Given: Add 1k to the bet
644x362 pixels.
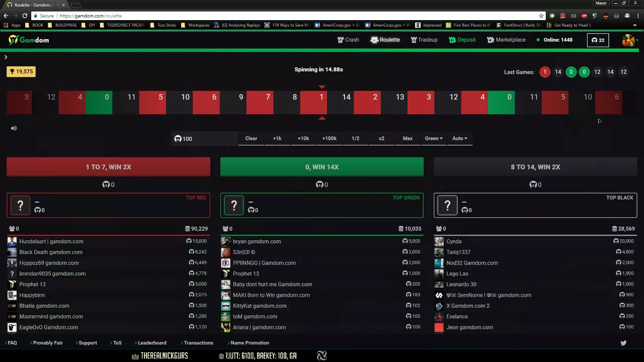Looking at the screenshot, I should (277, 139).
